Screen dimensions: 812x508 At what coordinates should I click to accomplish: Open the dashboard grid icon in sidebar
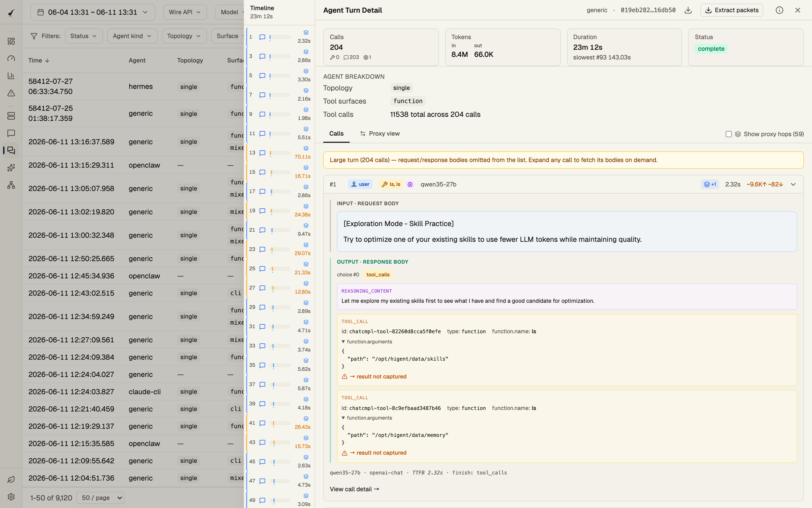point(11,41)
